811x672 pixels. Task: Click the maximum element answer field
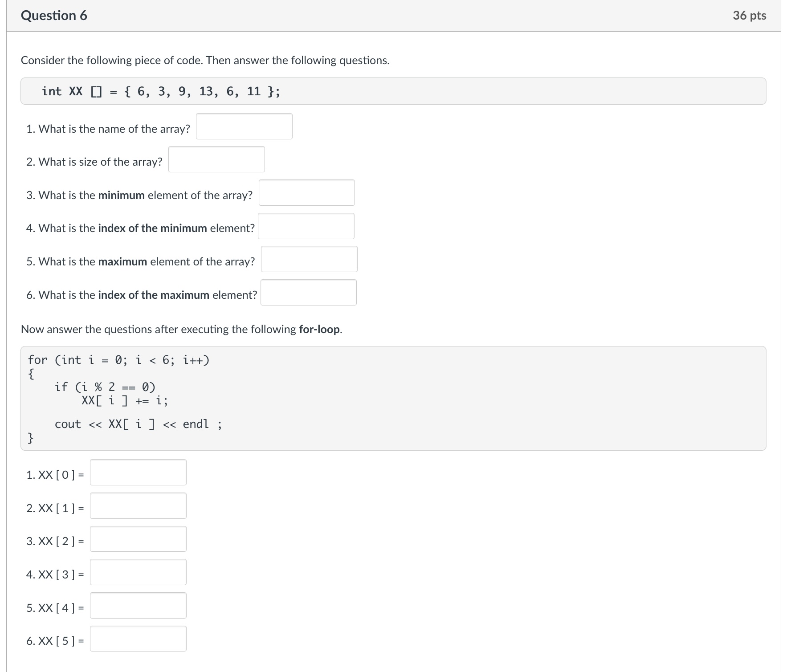coord(309,259)
